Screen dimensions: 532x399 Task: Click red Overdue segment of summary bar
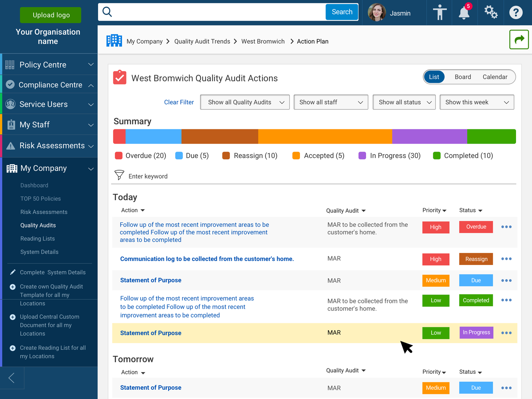[x=119, y=136]
